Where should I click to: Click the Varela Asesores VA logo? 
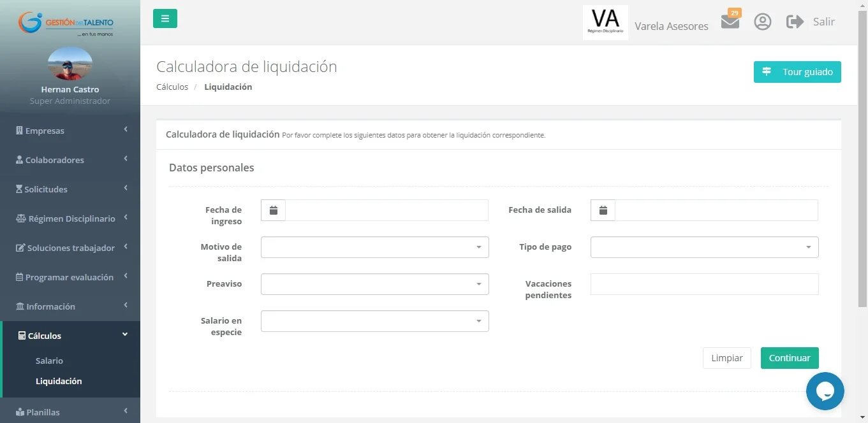(x=605, y=23)
